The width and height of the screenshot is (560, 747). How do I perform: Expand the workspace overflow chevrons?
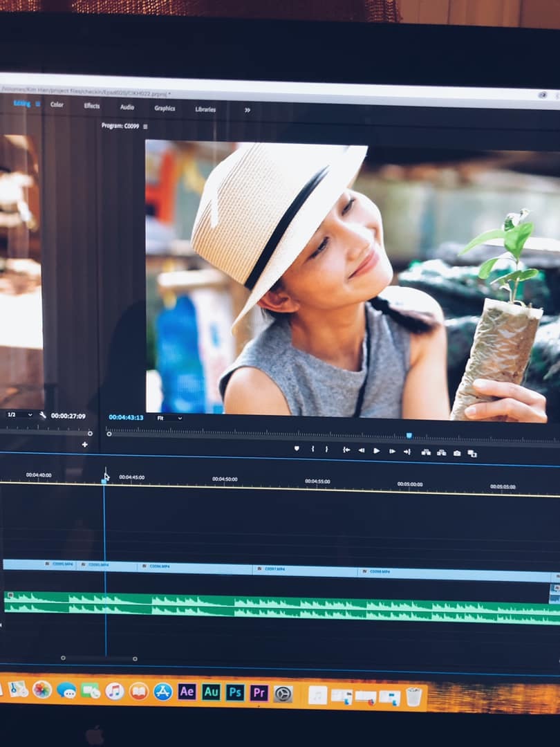(x=247, y=110)
